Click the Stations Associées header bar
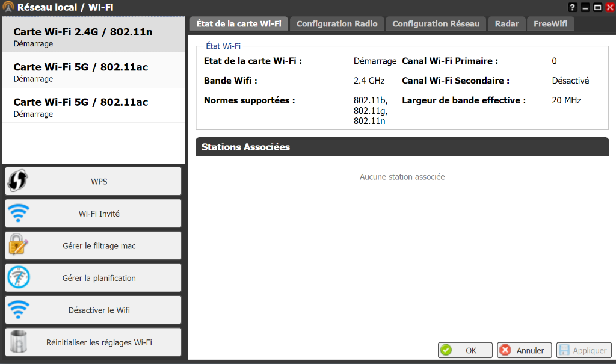The image size is (616, 364). pyautogui.click(x=402, y=147)
